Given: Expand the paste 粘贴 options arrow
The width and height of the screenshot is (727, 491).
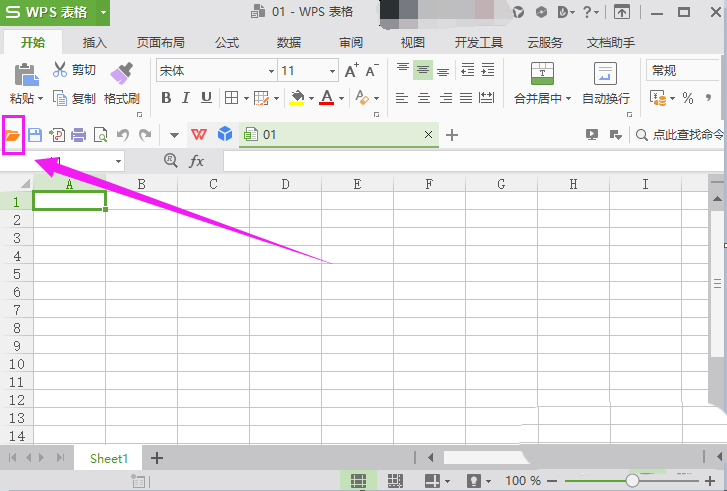Looking at the screenshot, I should coord(40,98).
